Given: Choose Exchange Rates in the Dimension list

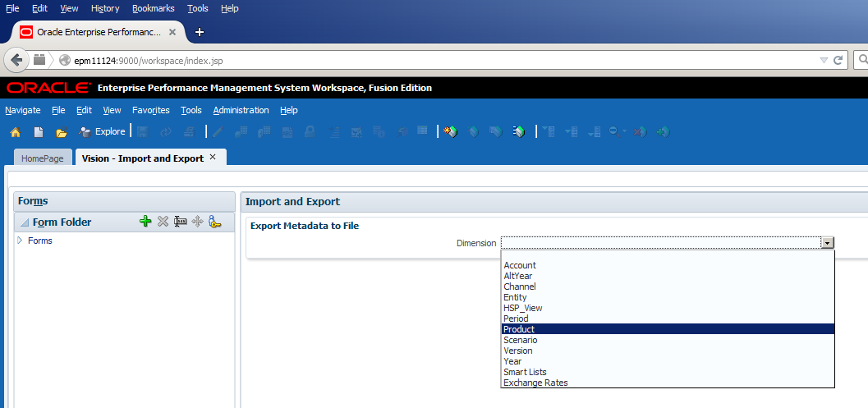Looking at the screenshot, I should pyautogui.click(x=668, y=383).
